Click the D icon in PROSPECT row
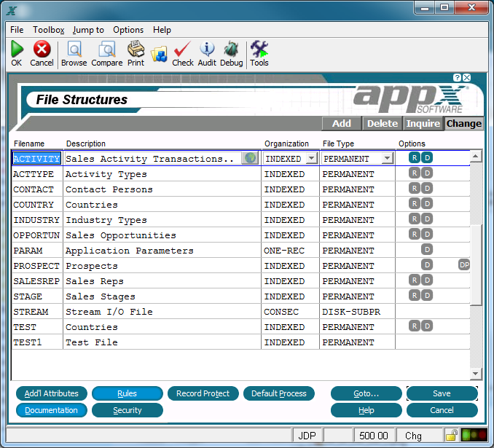Viewport: 494px width, 448px height. pos(427,264)
